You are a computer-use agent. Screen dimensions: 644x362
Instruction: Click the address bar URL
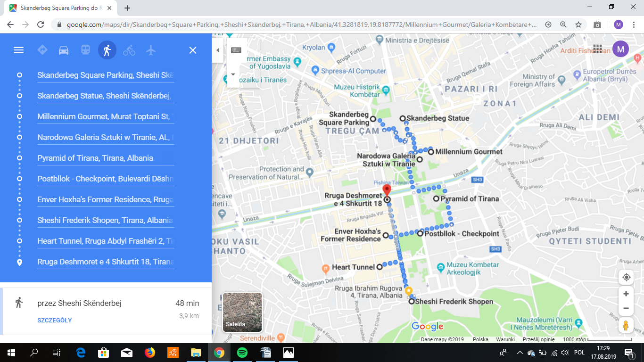pyautogui.click(x=302, y=25)
